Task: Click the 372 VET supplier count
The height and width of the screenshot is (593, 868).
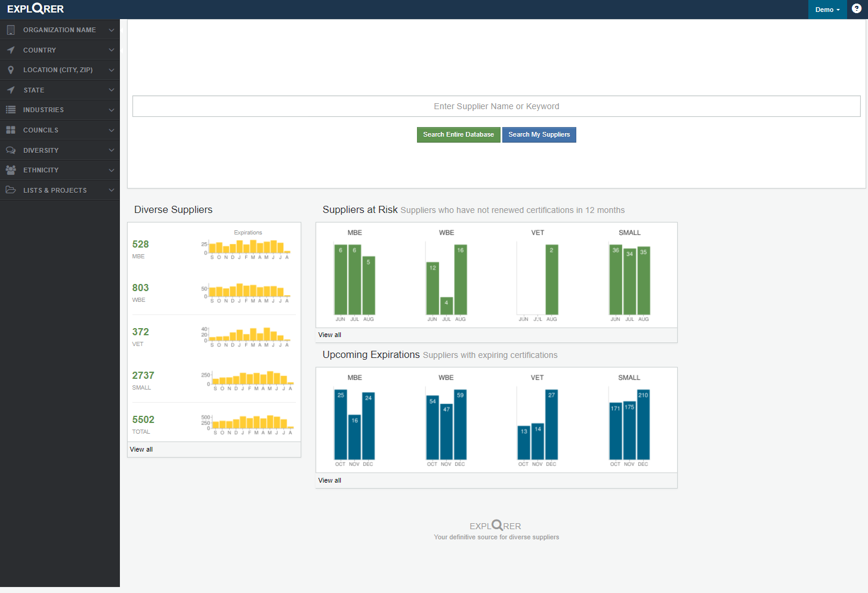Action: (141, 332)
